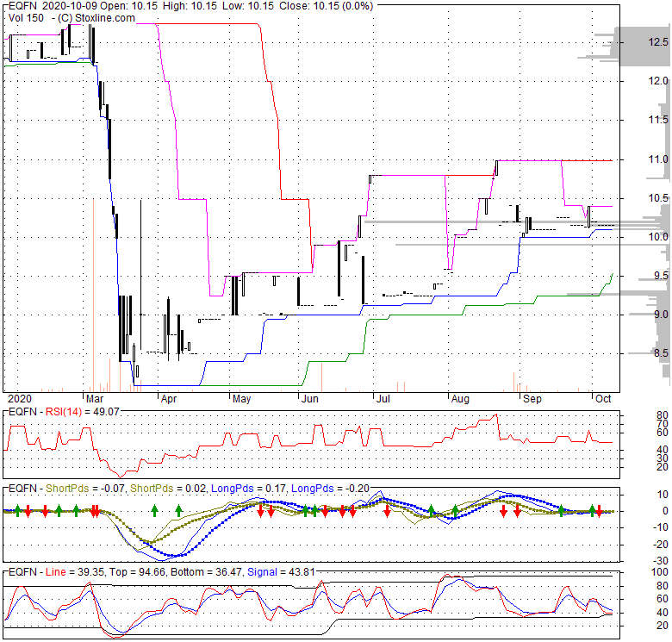Select the 2020-10-09 date in header
This screenshot has width=672, height=642.
click(70, 6)
